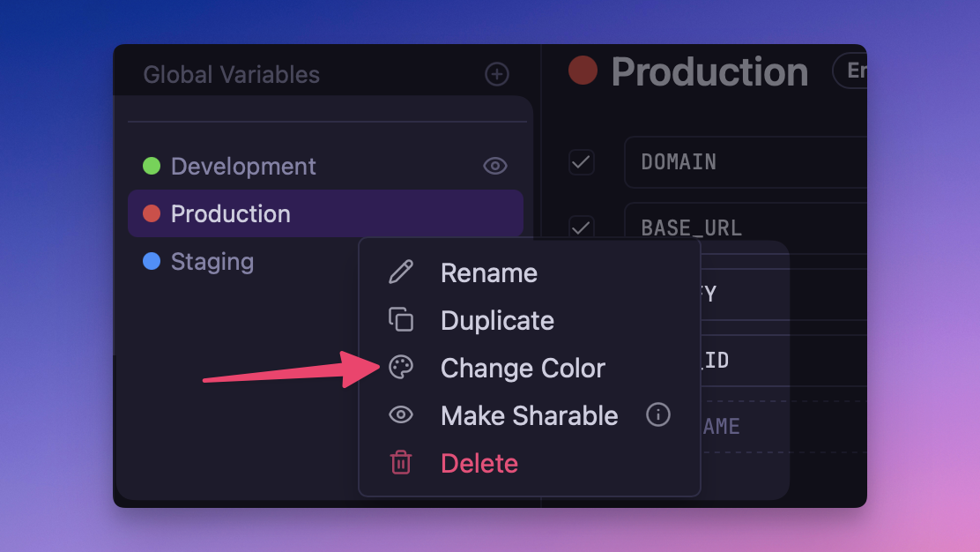Choose Duplicate from the context menu
Viewport: 980px width, 552px height.
(x=497, y=320)
